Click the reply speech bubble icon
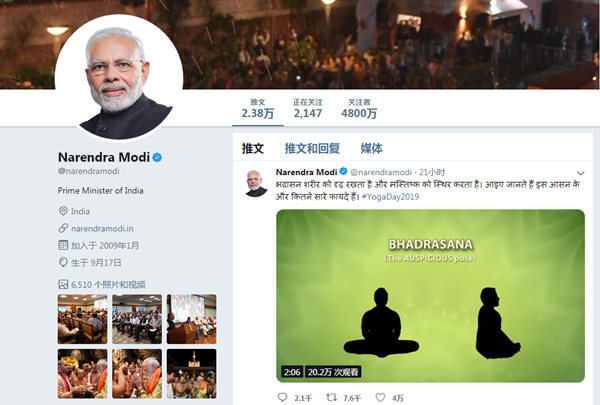The width and height of the screenshot is (600, 405). (282, 397)
